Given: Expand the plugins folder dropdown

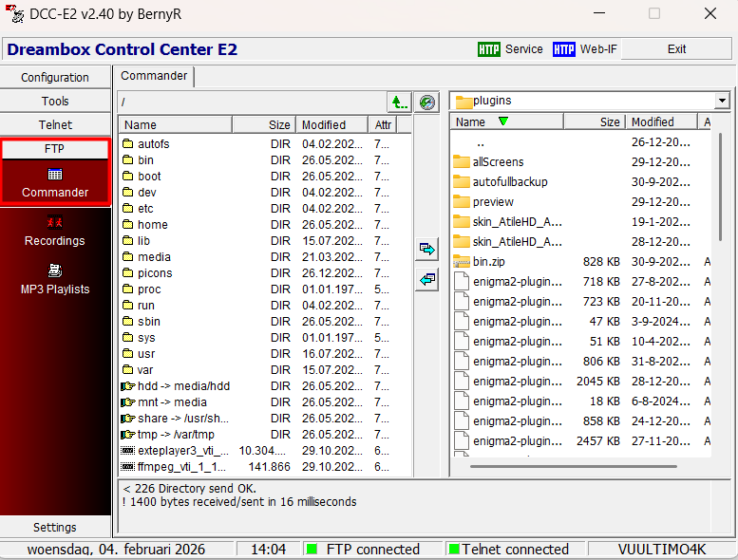Looking at the screenshot, I should (x=722, y=101).
